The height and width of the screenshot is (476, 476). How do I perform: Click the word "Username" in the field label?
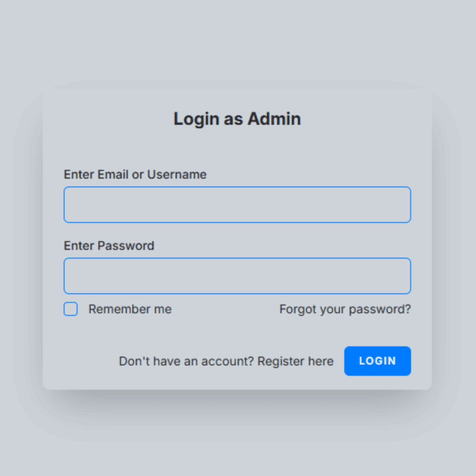click(177, 174)
